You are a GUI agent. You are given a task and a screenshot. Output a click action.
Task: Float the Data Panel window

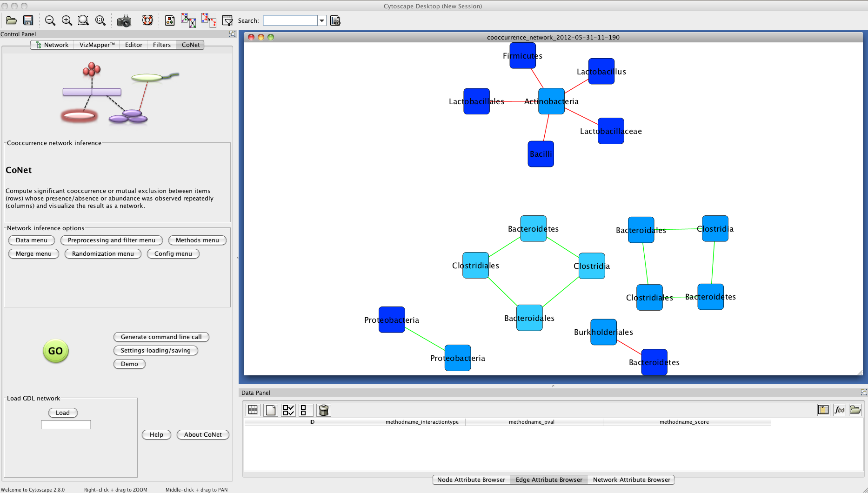863,393
